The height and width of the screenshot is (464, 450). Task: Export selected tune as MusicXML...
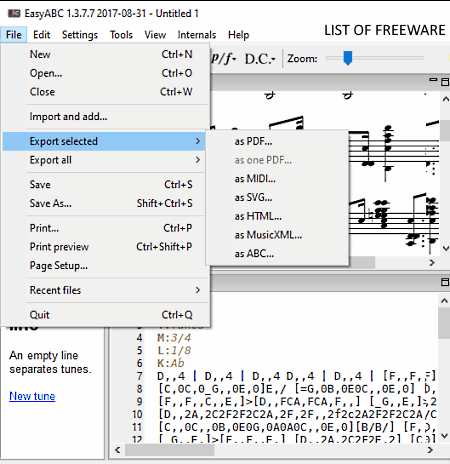click(277, 235)
